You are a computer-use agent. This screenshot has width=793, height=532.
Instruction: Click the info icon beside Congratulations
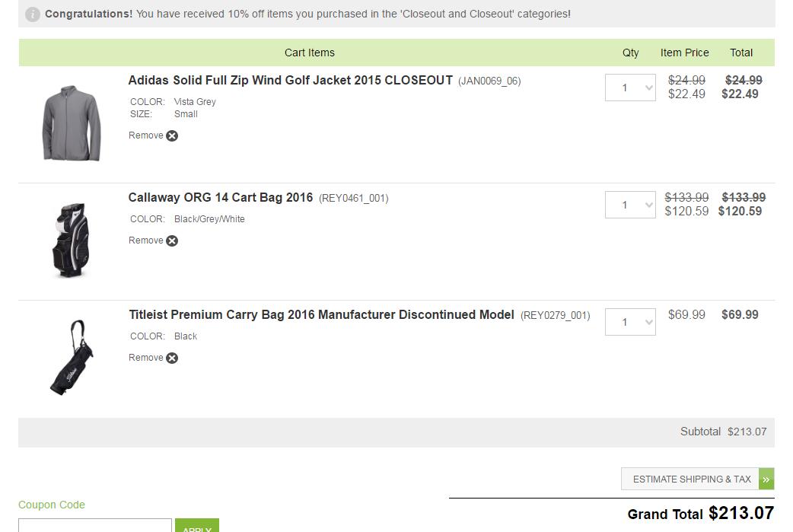pos(33,14)
